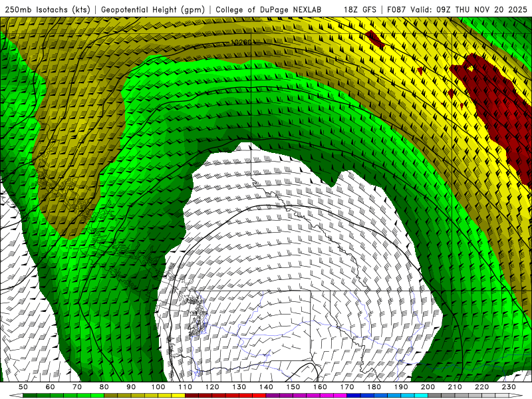
Task: Click the '10260' height contour label
Action: coord(241,43)
